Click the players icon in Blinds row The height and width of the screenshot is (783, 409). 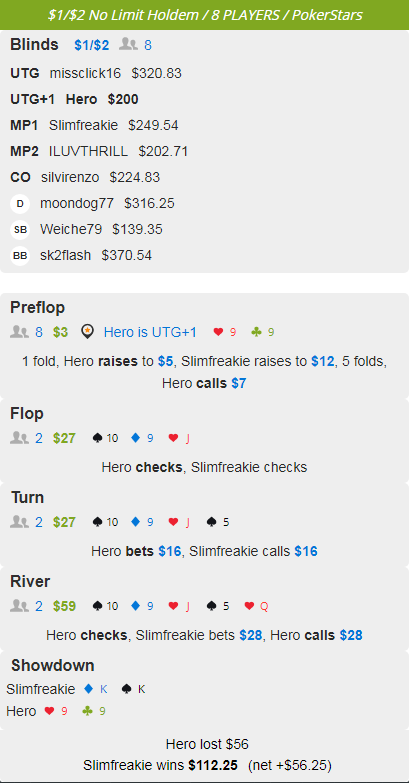128,45
